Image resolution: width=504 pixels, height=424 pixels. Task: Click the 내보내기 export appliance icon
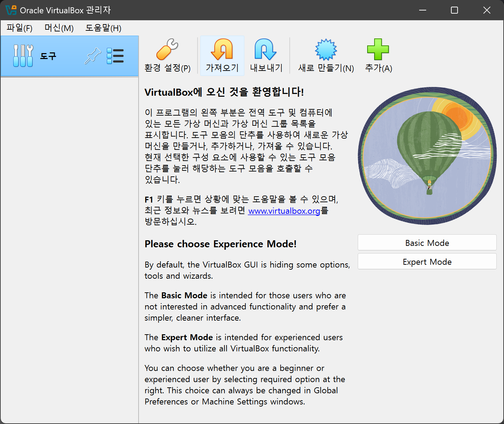[266, 56]
